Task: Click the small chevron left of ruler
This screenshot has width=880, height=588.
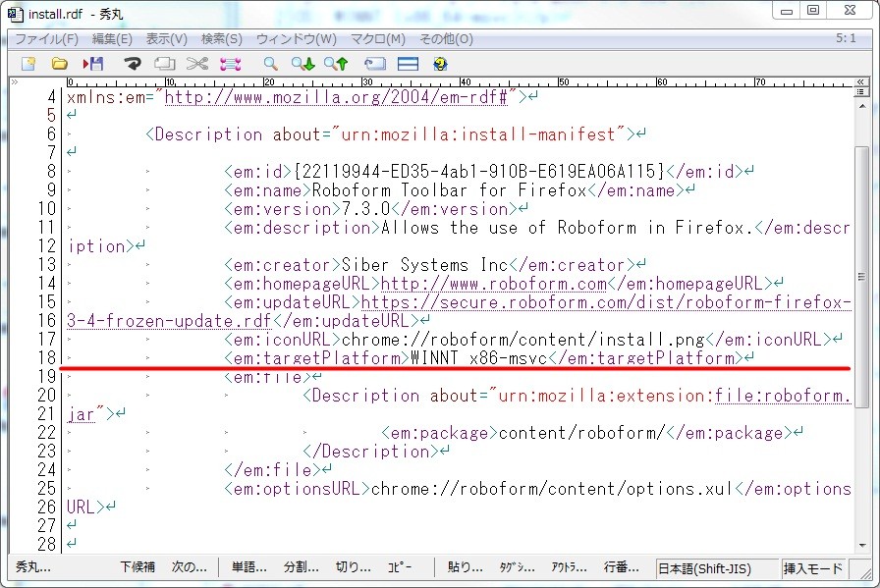Action: (14, 82)
